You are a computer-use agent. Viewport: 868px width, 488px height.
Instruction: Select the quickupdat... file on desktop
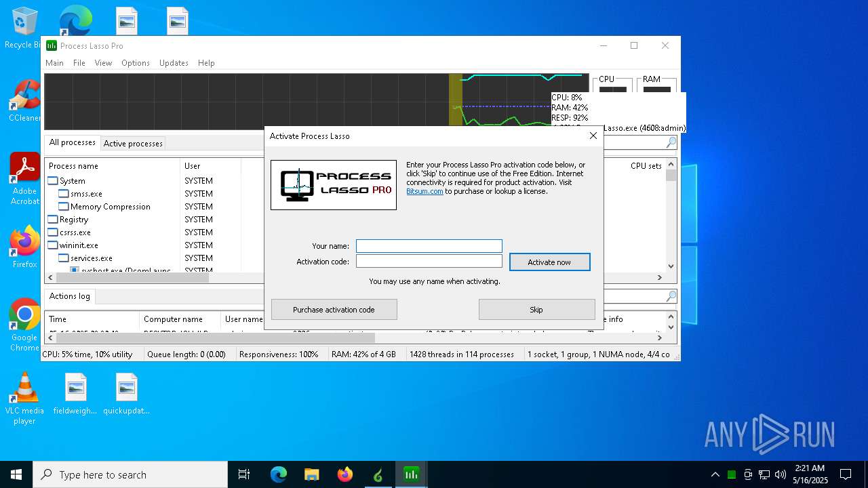point(126,394)
